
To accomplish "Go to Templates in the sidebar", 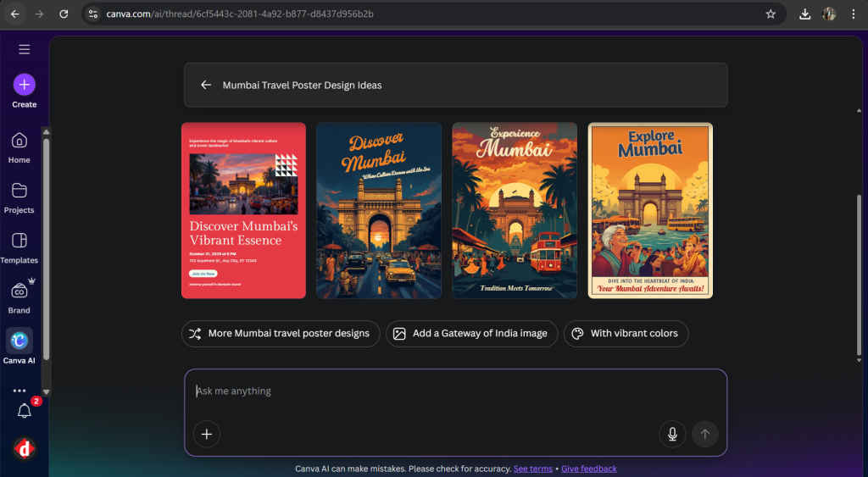I will [x=19, y=241].
